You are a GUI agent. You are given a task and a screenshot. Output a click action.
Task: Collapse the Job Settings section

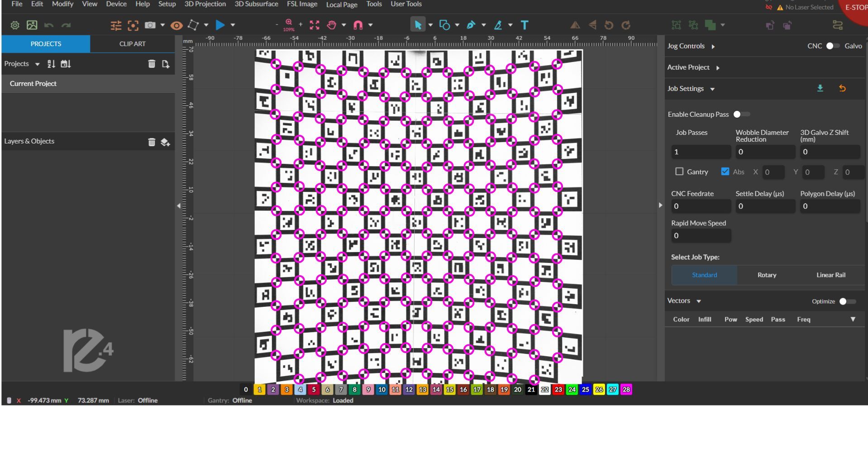(712, 89)
